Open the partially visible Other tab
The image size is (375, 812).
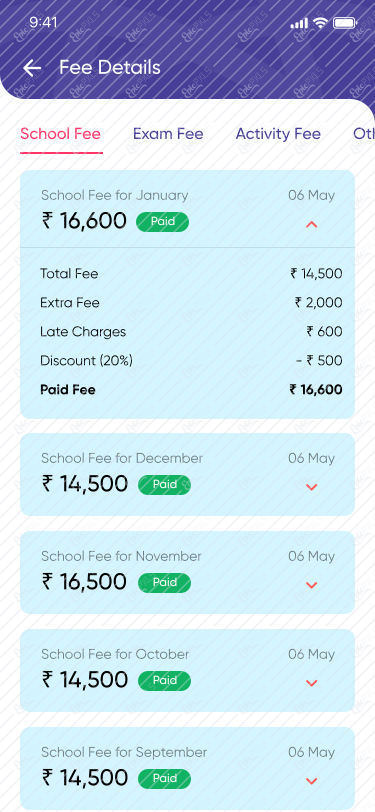(x=364, y=134)
